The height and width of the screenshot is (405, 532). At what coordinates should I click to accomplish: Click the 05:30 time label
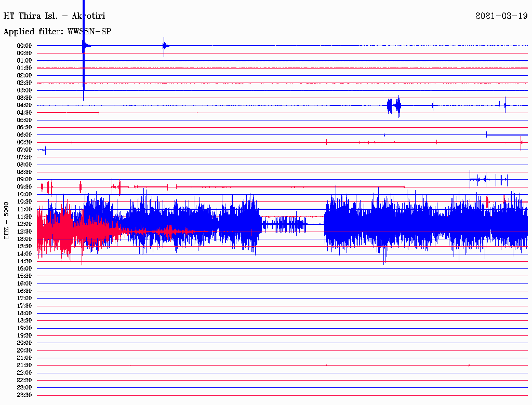pos(24,127)
